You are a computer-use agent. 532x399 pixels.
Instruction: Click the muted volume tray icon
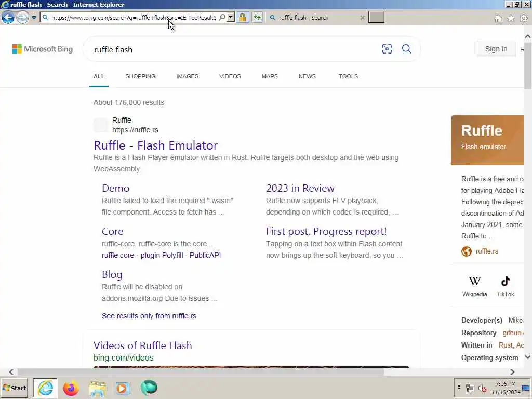point(482,388)
